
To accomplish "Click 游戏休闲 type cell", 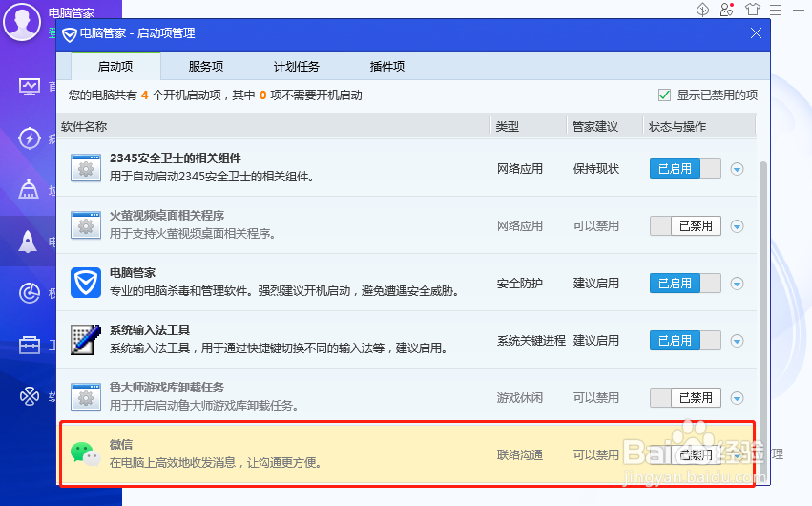I will pyautogui.click(x=519, y=398).
